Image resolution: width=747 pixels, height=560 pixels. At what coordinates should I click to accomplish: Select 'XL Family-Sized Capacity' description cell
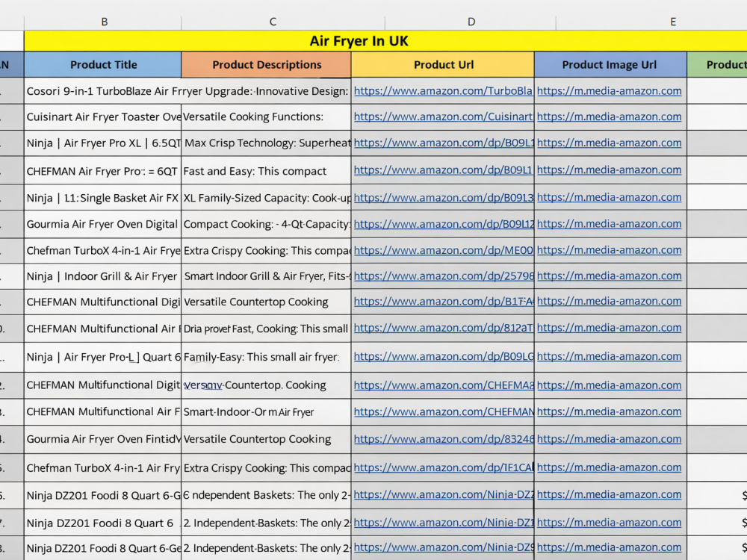[x=267, y=198]
